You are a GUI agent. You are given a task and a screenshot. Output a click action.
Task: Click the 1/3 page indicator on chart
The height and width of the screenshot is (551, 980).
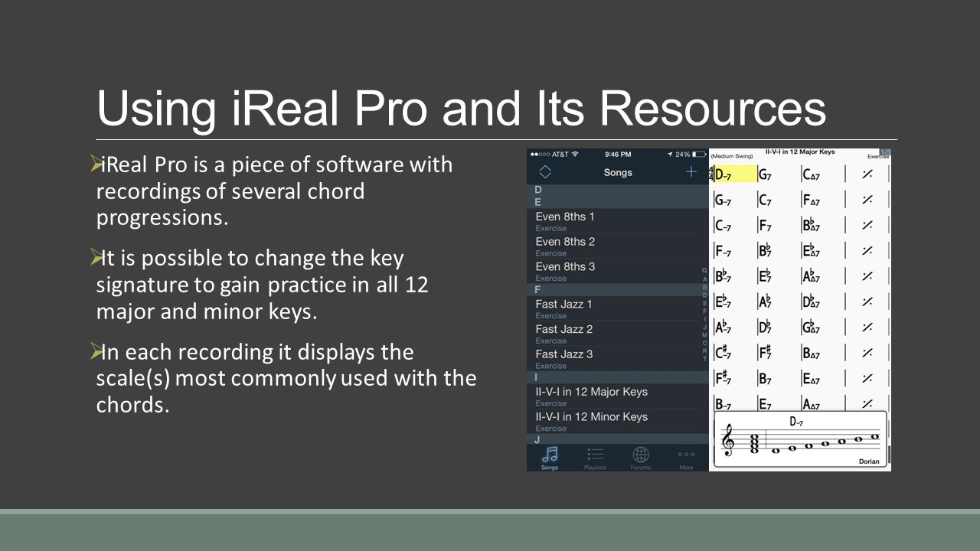point(885,152)
